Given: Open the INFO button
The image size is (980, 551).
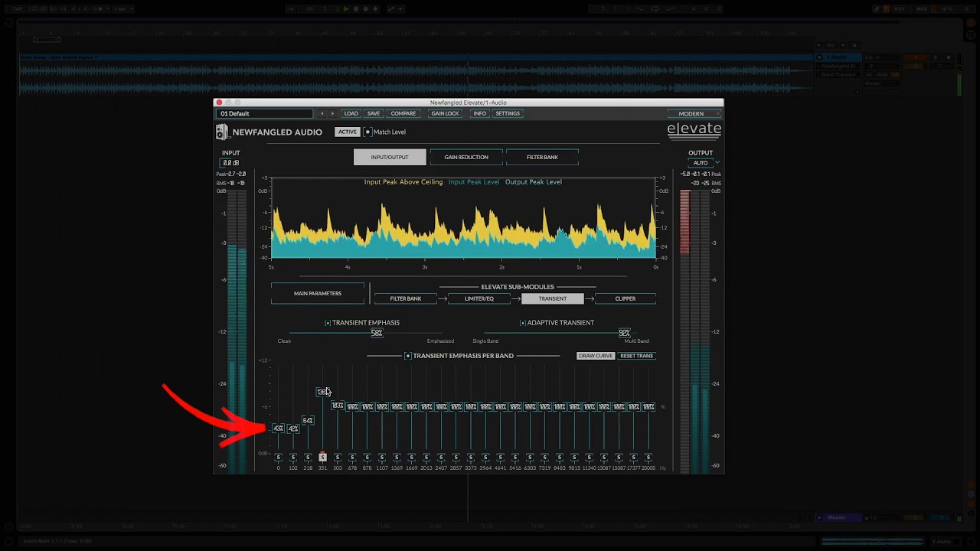Looking at the screenshot, I should tap(480, 113).
